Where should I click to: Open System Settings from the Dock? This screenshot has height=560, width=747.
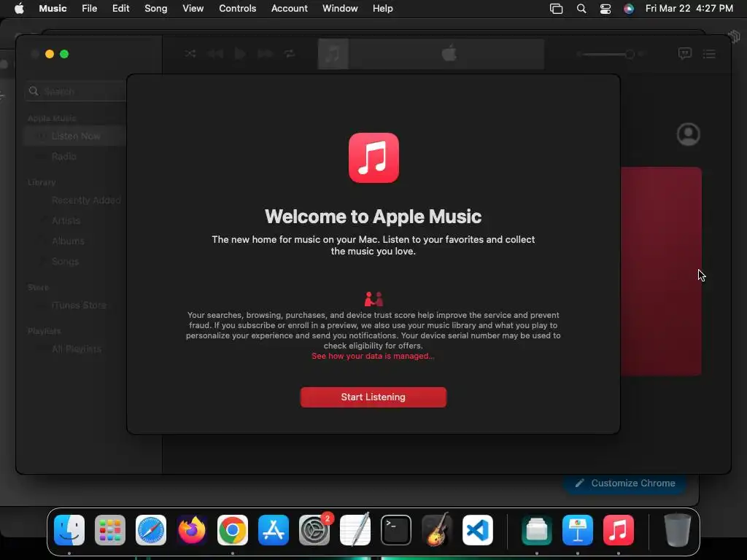pos(314,530)
